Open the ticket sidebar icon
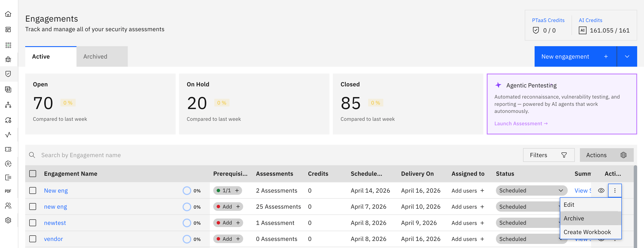644x248 pixels. tap(8, 149)
